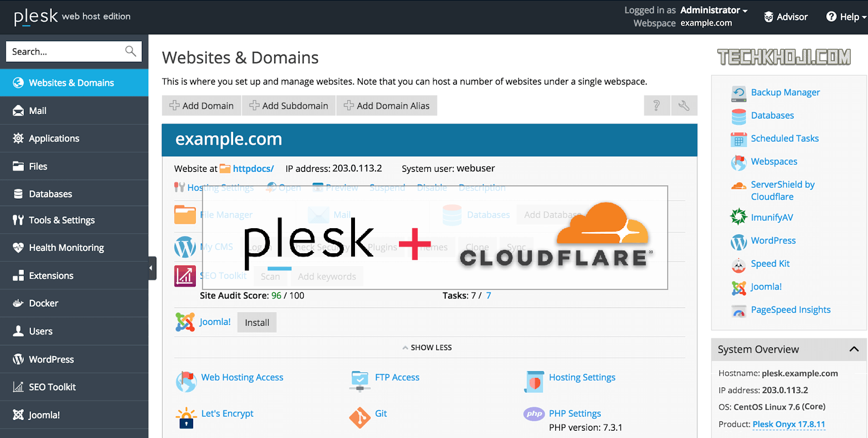
Task: Open Webspaces globe icon
Action: click(739, 163)
